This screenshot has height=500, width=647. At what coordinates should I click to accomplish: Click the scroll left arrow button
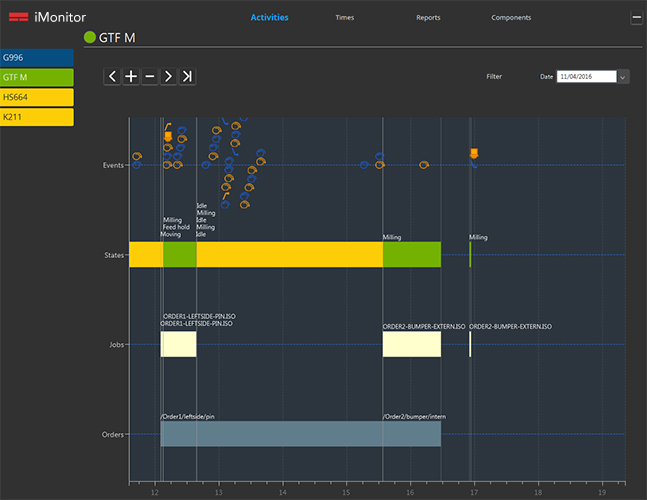click(x=112, y=76)
